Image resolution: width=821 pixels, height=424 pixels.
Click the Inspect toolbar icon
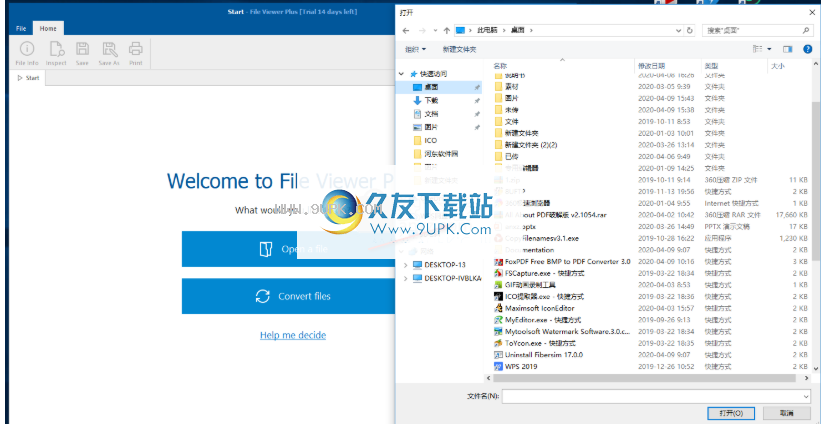(x=56, y=49)
